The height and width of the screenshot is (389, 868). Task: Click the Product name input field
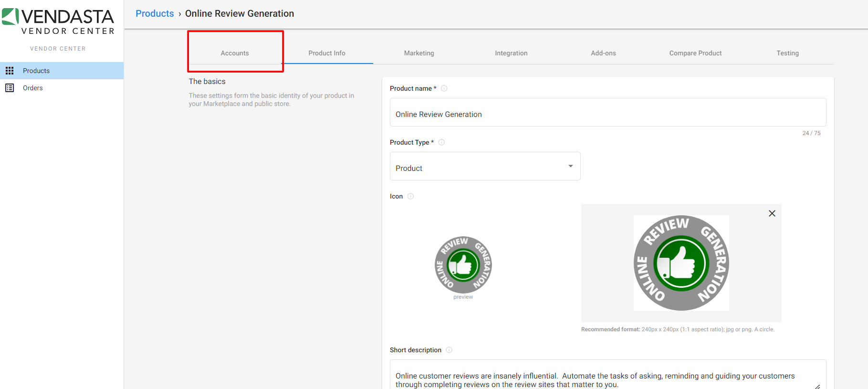pyautogui.click(x=608, y=112)
